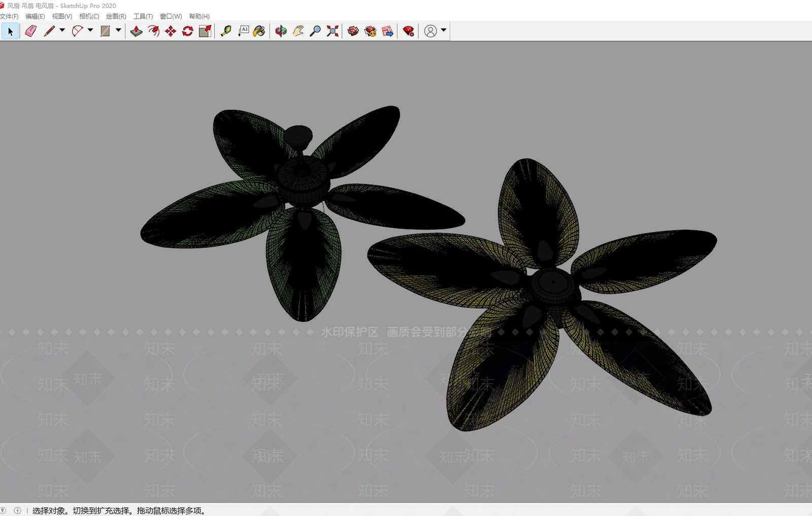This screenshot has height=516, width=812.
Task: Open the Extension Manager ruby icon
Action: (x=409, y=31)
